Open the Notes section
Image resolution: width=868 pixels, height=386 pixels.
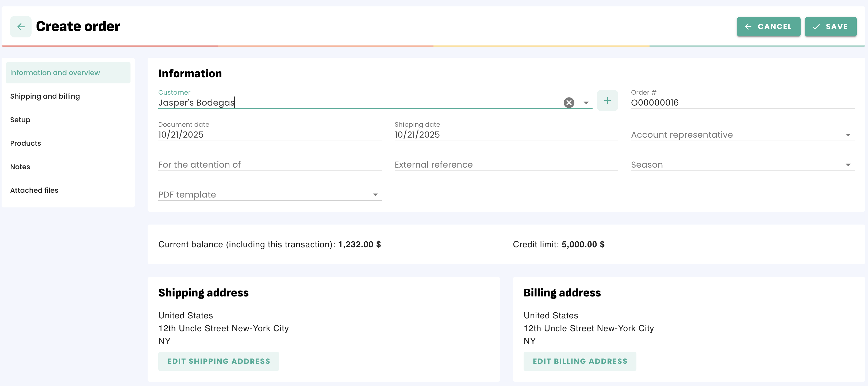coord(20,167)
